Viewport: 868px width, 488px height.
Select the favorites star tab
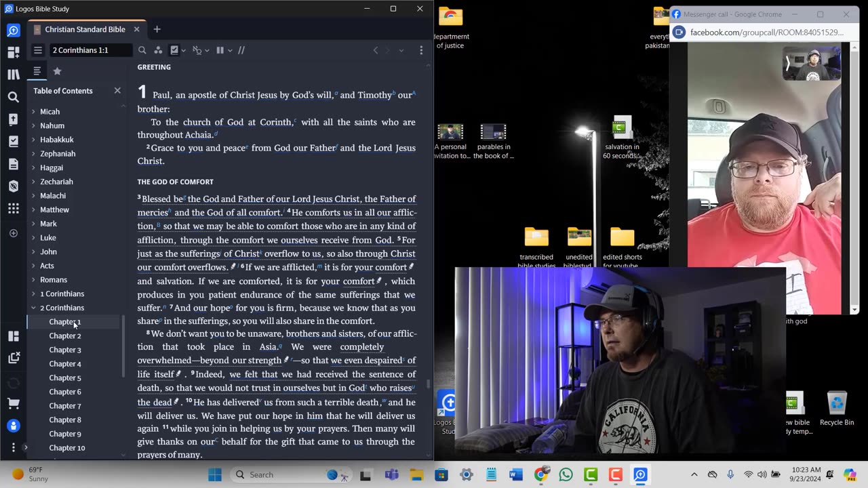tap(58, 71)
